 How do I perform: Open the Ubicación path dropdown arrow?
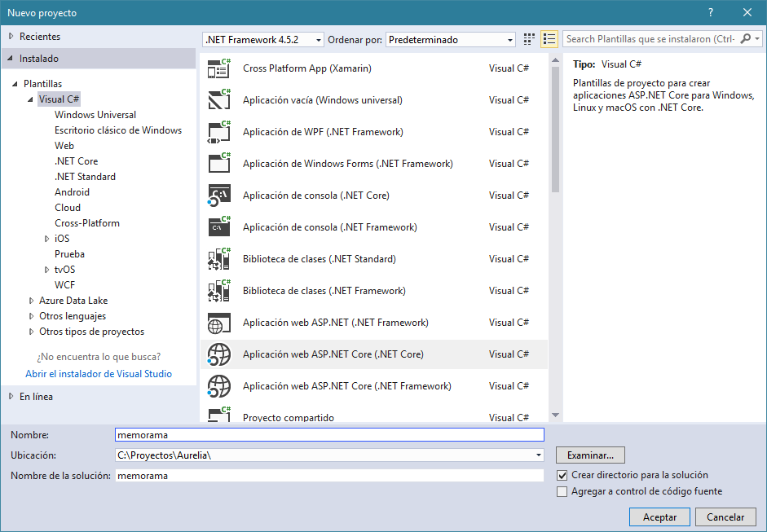(539, 455)
